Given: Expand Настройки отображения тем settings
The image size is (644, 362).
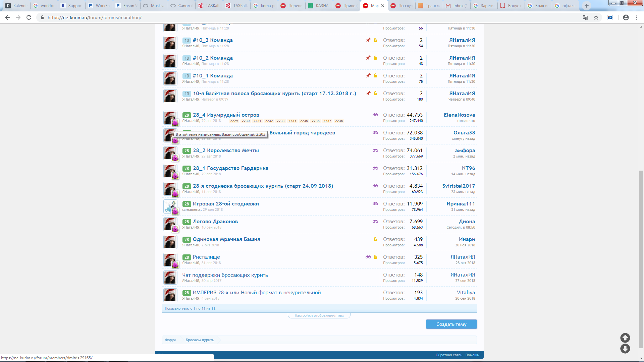Looking at the screenshot, I should (319, 315).
